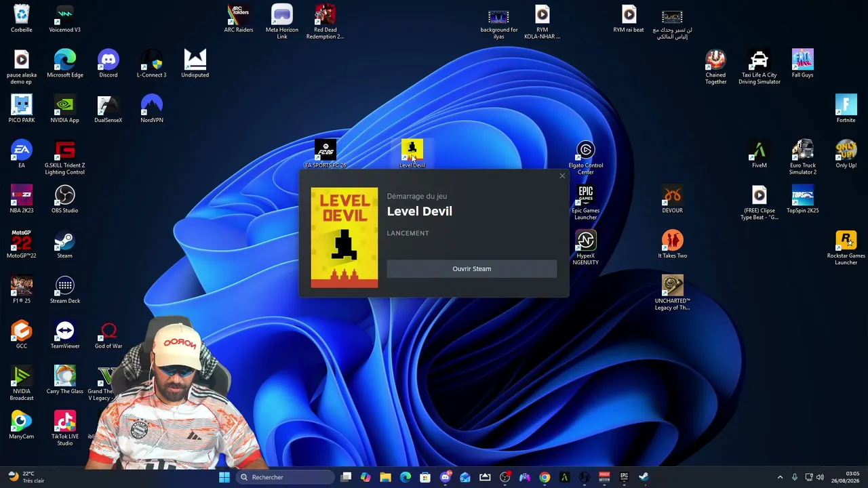868x488 pixels.
Task: Open the Windows Start menu
Action: point(224,477)
